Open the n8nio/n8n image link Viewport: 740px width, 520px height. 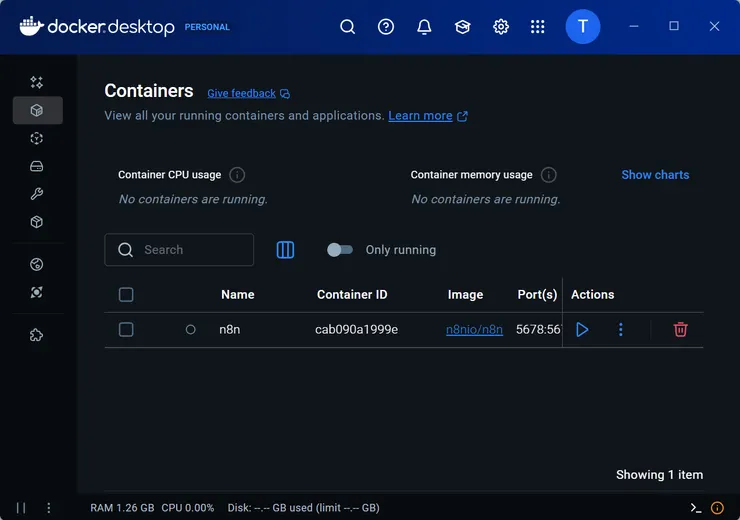point(474,329)
